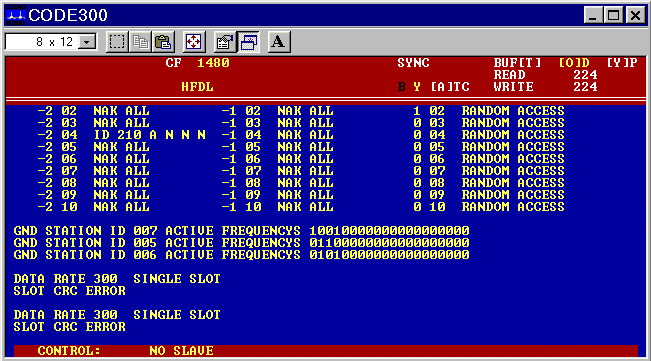Click 'GND STATION ID 007' line

coord(241,231)
